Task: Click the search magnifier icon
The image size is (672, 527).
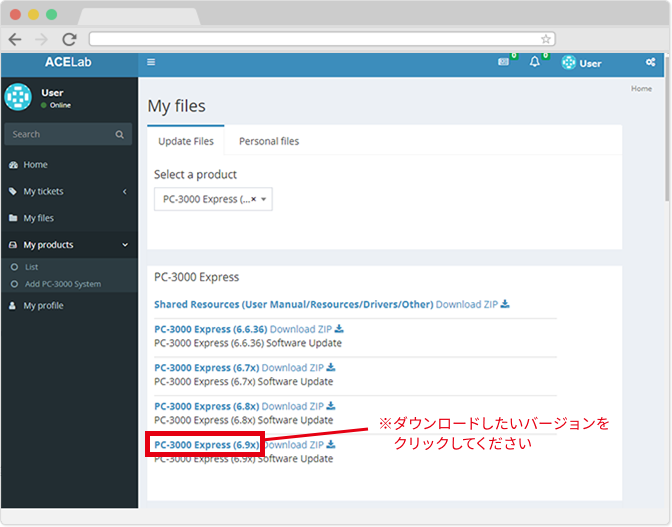Action: pos(120,135)
